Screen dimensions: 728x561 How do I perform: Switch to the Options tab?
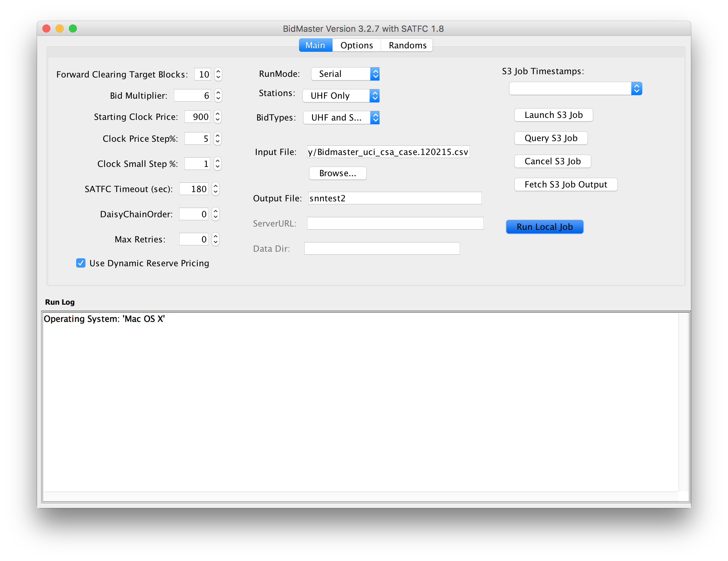(356, 45)
